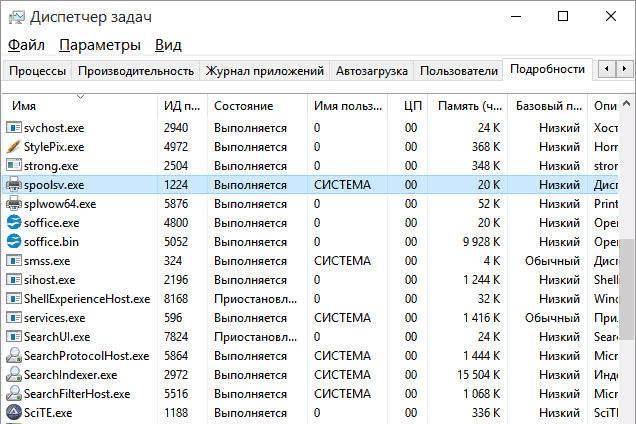Open the Параметры menu
Image resolution: width=636 pixels, height=424 pixels.
pos(100,46)
